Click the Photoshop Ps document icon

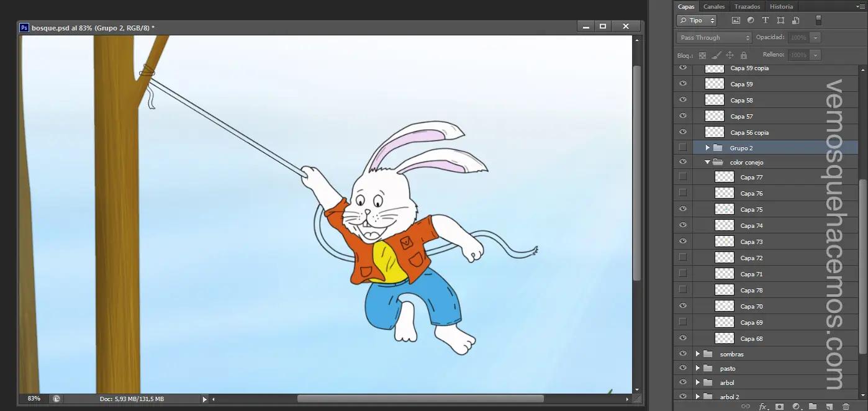tap(24, 27)
